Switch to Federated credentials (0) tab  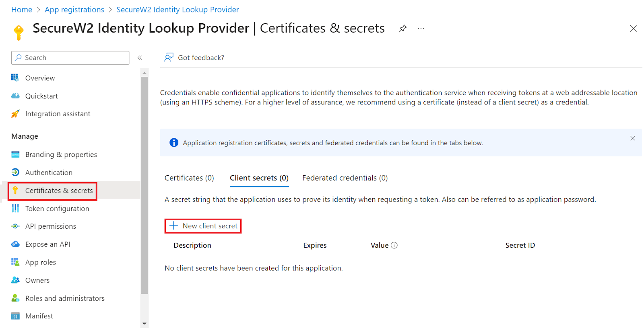pos(345,178)
